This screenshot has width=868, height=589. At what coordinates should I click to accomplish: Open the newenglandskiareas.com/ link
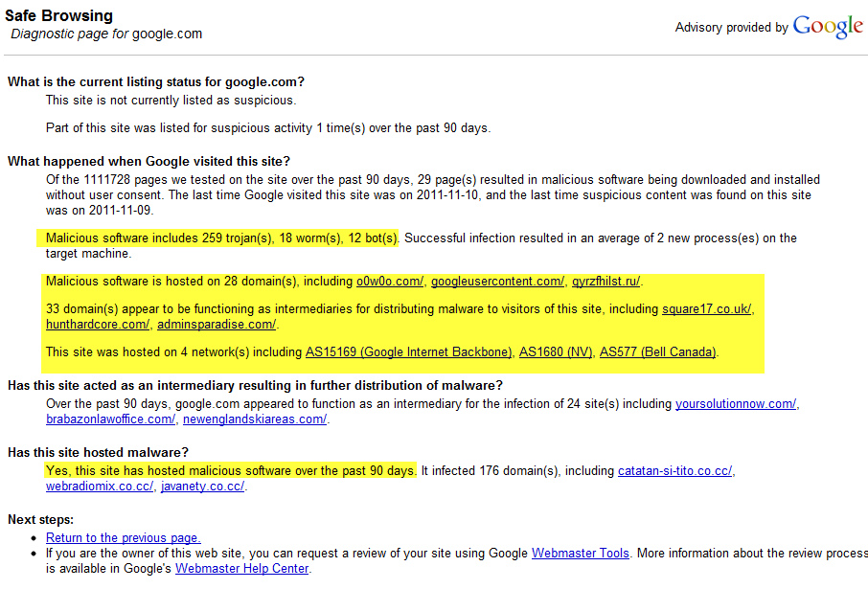[x=255, y=419]
